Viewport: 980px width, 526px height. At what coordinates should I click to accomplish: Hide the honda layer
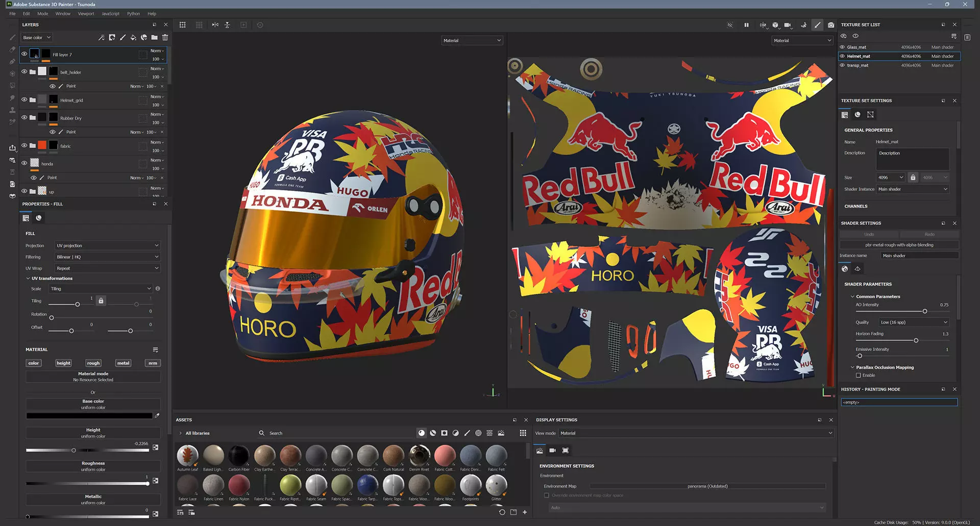pos(24,163)
